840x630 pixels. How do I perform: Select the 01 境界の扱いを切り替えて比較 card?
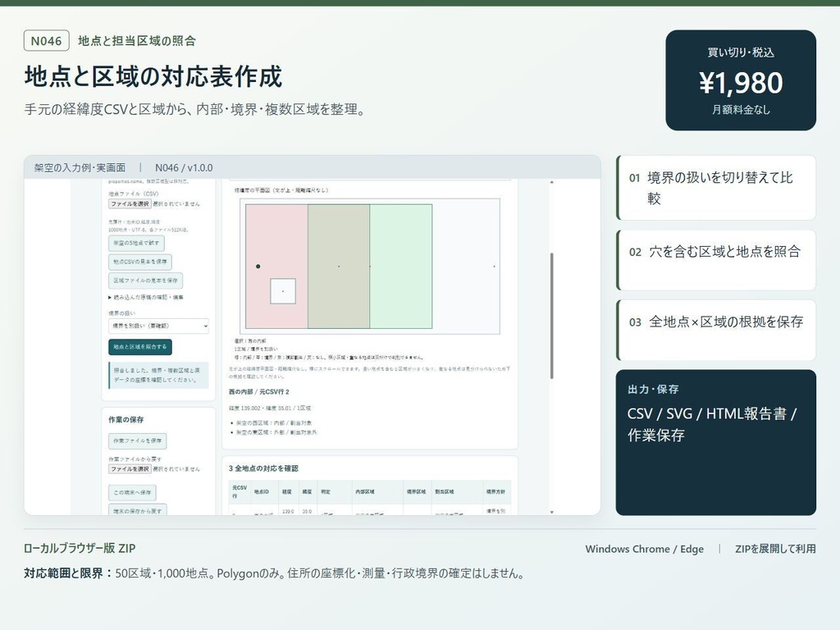pyautogui.click(x=716, y=188)
